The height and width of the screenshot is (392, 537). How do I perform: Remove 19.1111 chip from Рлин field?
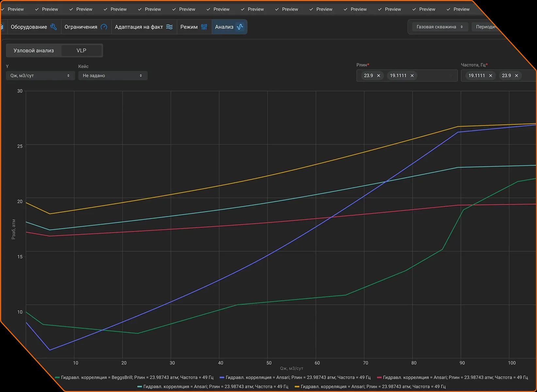point(412,75)
